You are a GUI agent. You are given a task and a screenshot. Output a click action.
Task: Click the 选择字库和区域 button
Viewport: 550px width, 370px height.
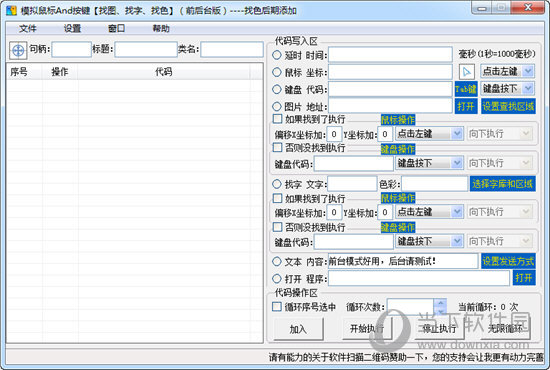click(503, 184)
